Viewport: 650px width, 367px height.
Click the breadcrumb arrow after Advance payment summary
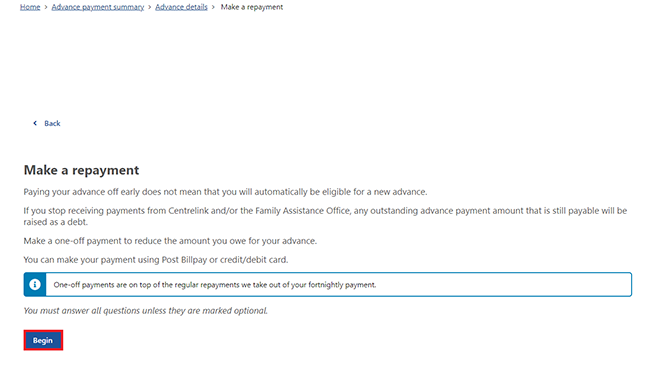pos(150,7)
